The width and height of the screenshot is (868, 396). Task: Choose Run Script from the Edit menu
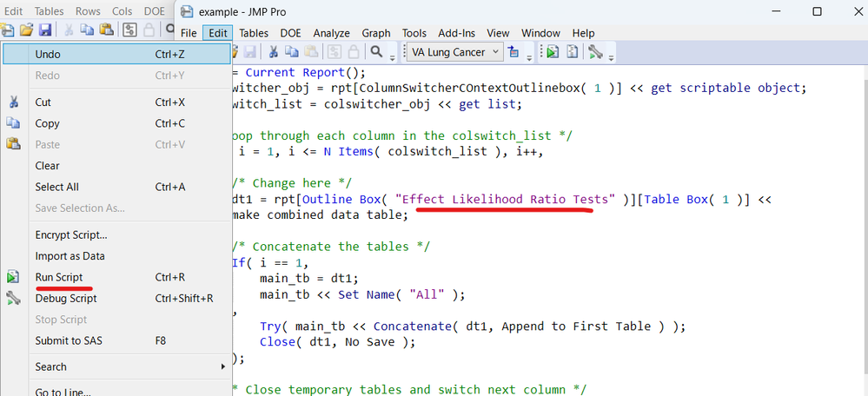pyautogui.click(x=116, y=277)
